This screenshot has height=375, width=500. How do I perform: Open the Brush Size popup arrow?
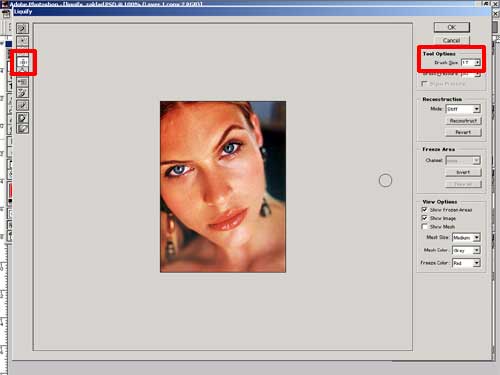pyautogui.click(x=477, y=63)
